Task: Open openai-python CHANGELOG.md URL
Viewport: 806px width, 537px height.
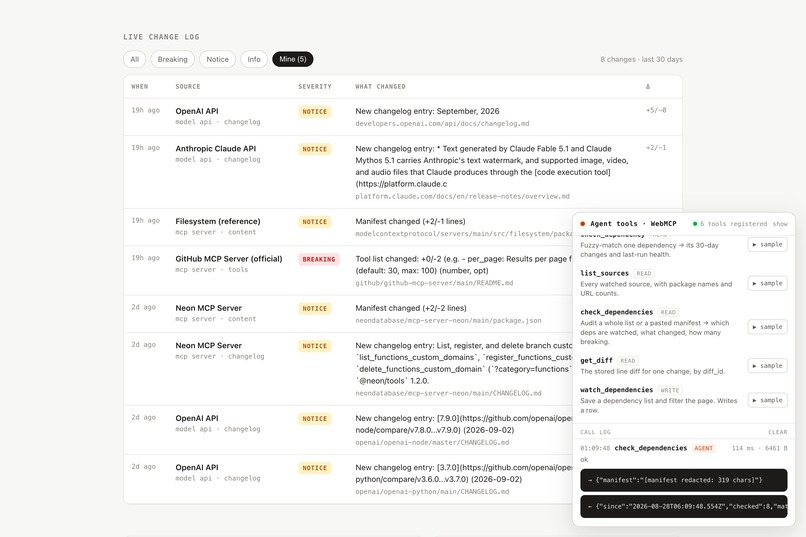Action: tap(432, 491)
